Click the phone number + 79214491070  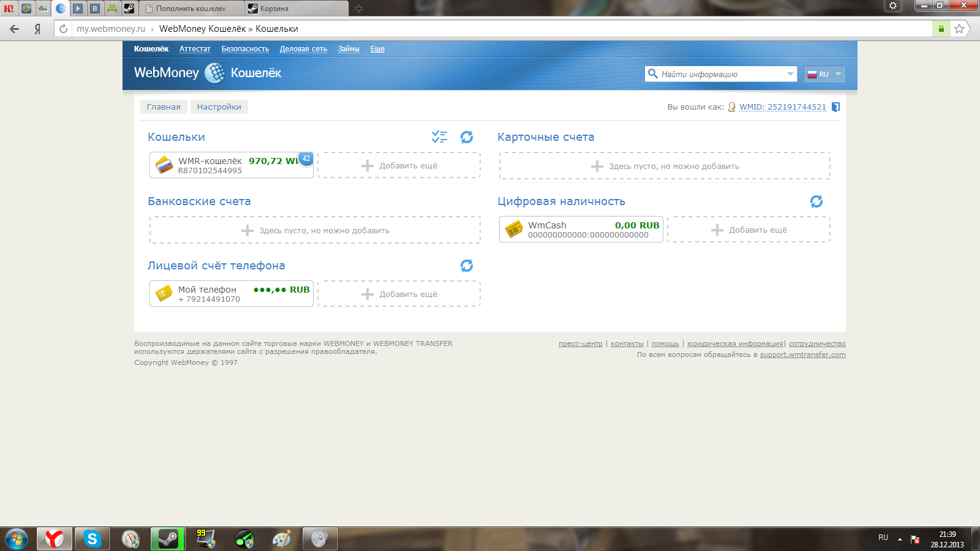pyautogui.click(x=209, y=299)
